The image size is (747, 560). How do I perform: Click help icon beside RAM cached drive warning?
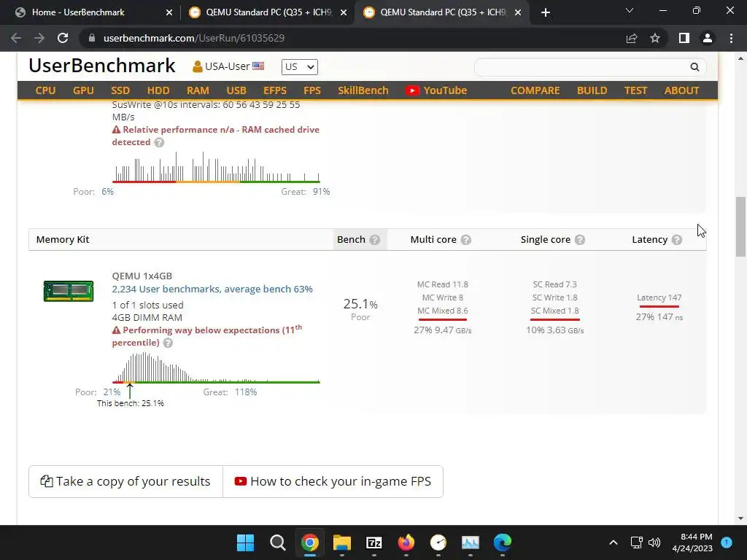[x=159, y=142]
